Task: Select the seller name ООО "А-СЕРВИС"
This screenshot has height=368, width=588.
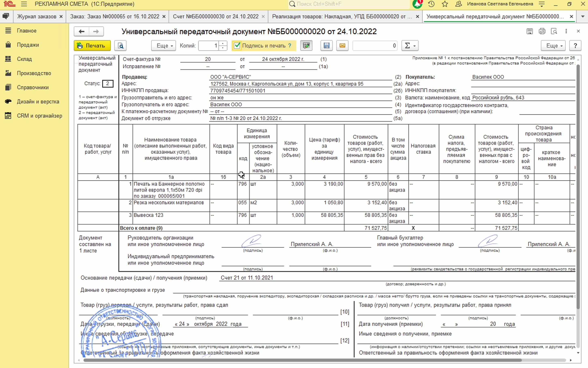Action: pos(230,77)
